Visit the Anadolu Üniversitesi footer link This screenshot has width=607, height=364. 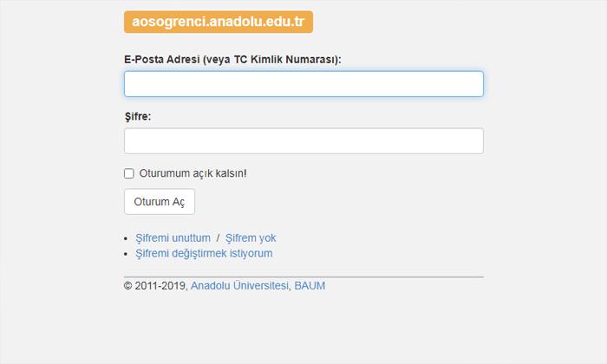(239, 285)
